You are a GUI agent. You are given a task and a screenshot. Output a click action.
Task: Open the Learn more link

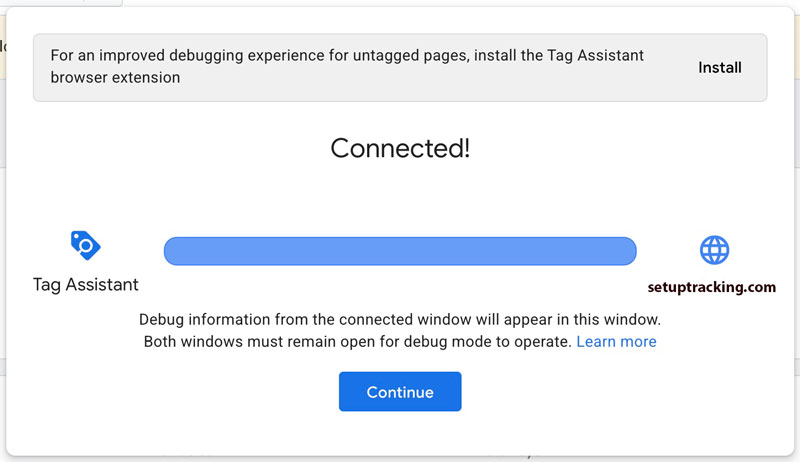tap(616, 342)
